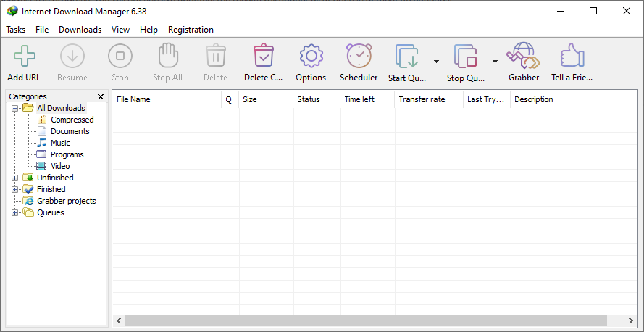The width and height of the screenshot is (644, 332).
Task: Collapse the All Downloads tree node
Action: [x=14, y=109]
